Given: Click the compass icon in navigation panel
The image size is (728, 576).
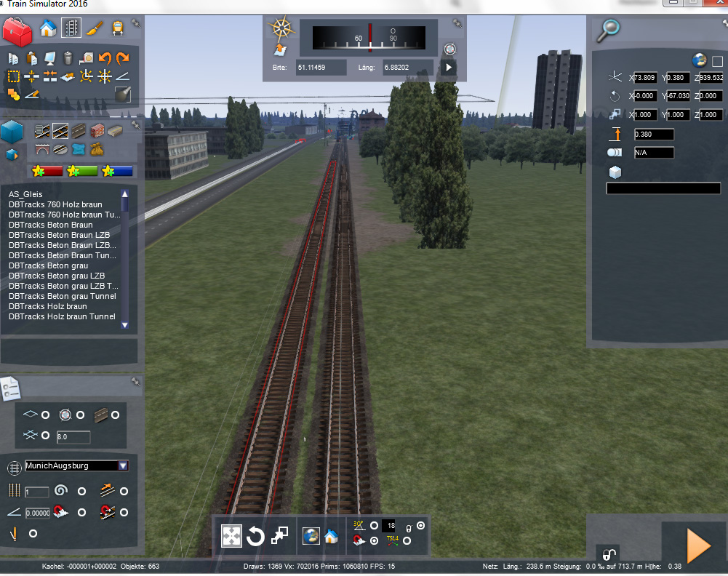Looking at the screenshot, I should 282,28.
